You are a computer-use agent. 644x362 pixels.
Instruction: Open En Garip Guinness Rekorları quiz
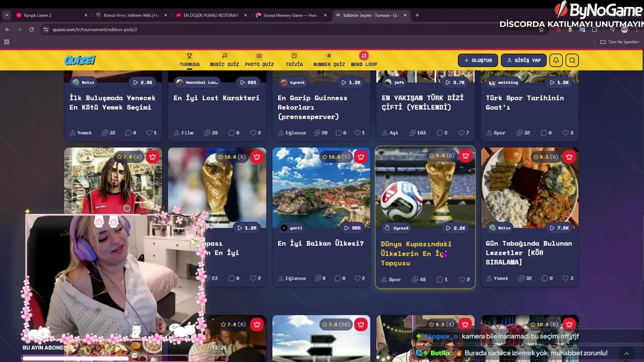(312, 107)
